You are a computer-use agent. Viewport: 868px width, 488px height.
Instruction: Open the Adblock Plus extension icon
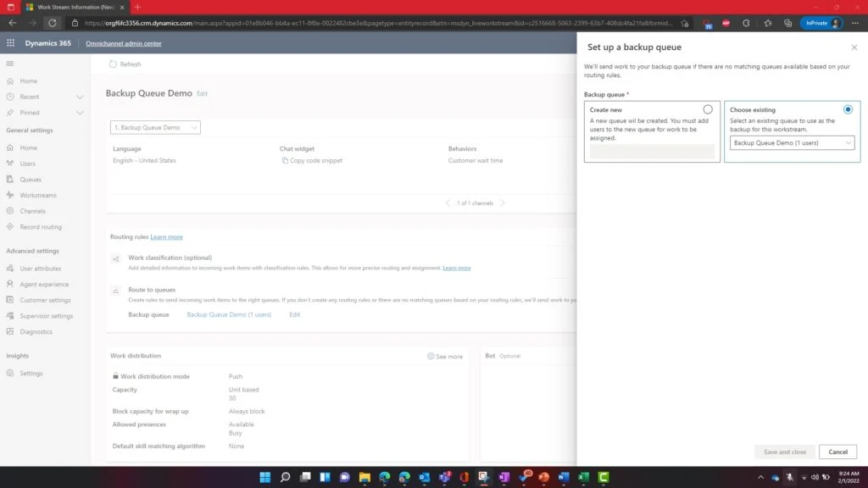click(x=726, y=23)
